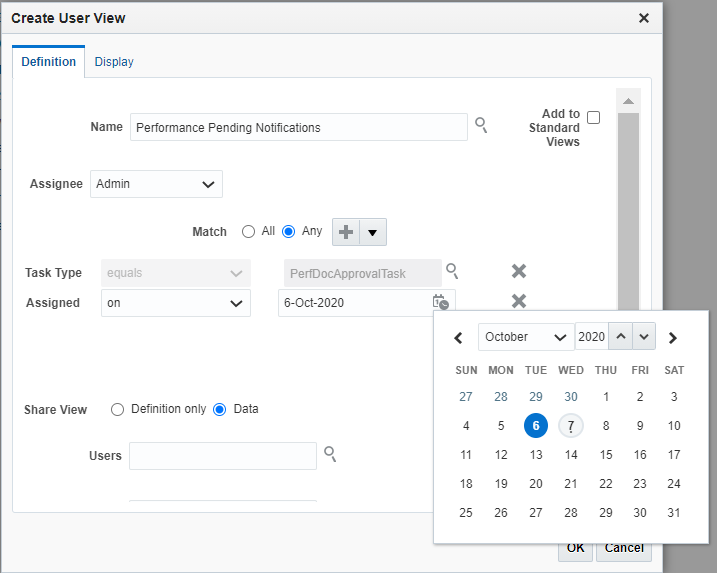The width and height of the screenshot is (717, 573).
Task: Open the date picker calendar icon
Action: click(441, 302)
